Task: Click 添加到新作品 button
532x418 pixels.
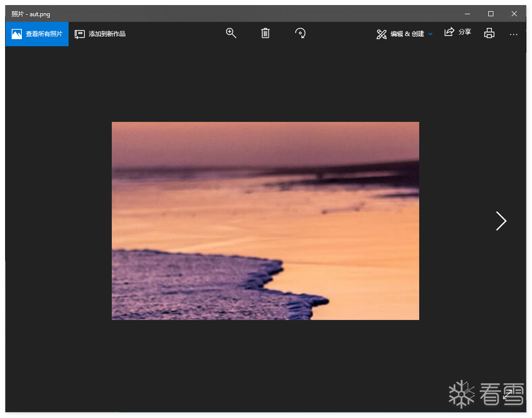Action: coord(100,34)
